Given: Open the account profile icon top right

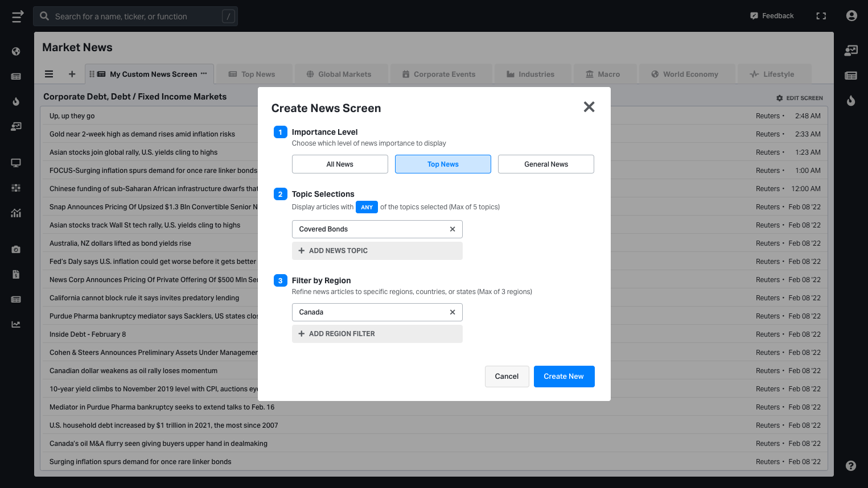Looking at the screenshot, I should click(851, 15).
